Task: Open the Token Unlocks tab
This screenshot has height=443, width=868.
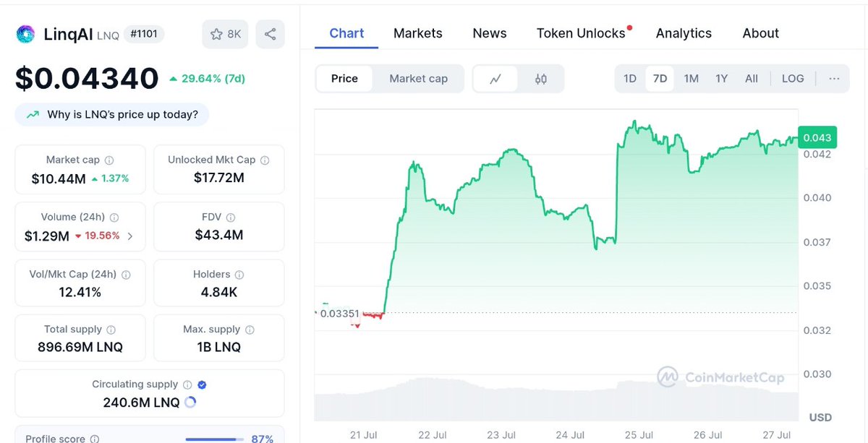Action: click(581, 33)
